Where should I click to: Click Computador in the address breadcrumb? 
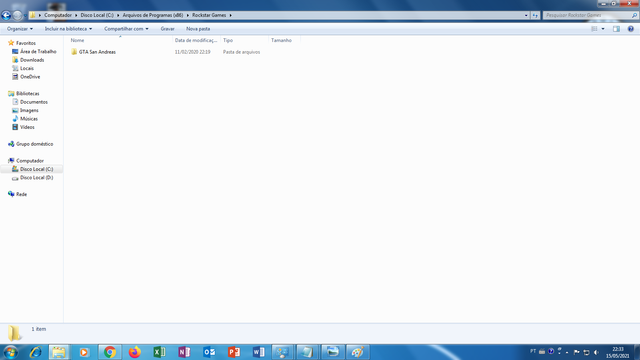pyautogui.click(x=58, y=15)
